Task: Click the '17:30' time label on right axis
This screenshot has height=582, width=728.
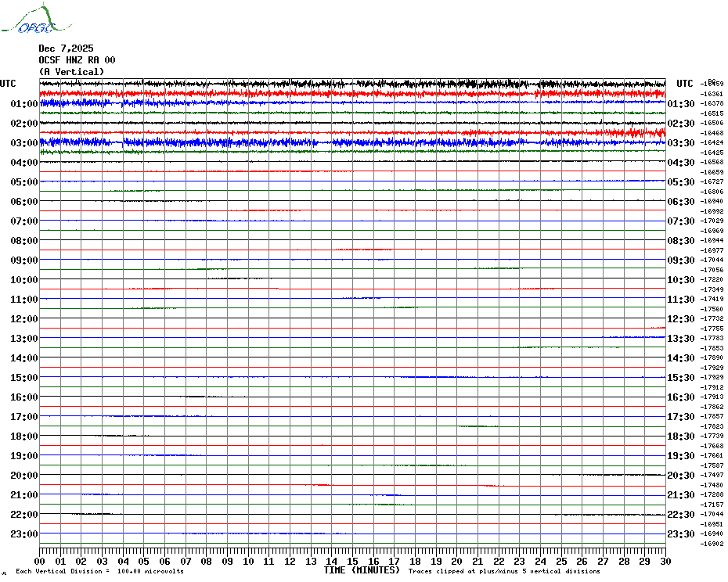Action: pyautogui.click(x=681, y=417)
